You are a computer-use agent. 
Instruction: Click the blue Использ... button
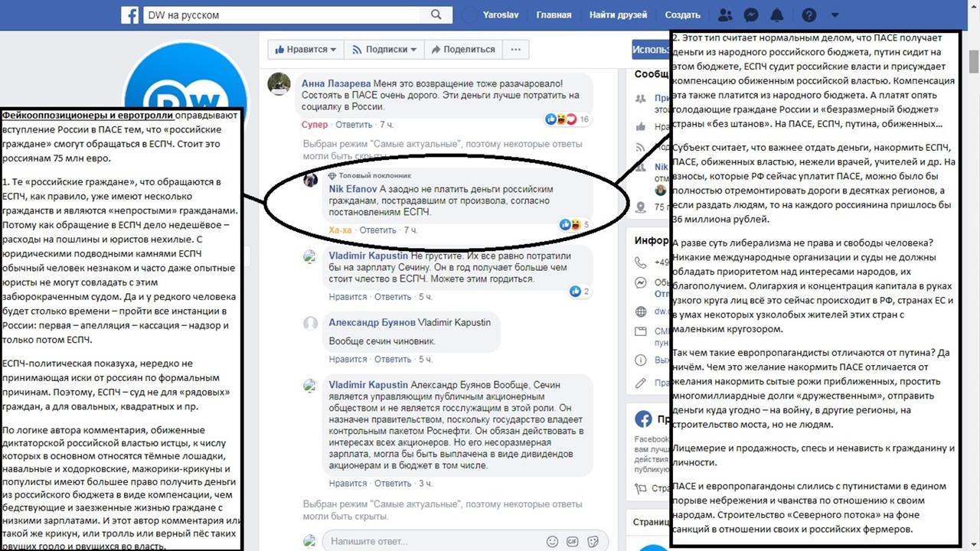652,49
